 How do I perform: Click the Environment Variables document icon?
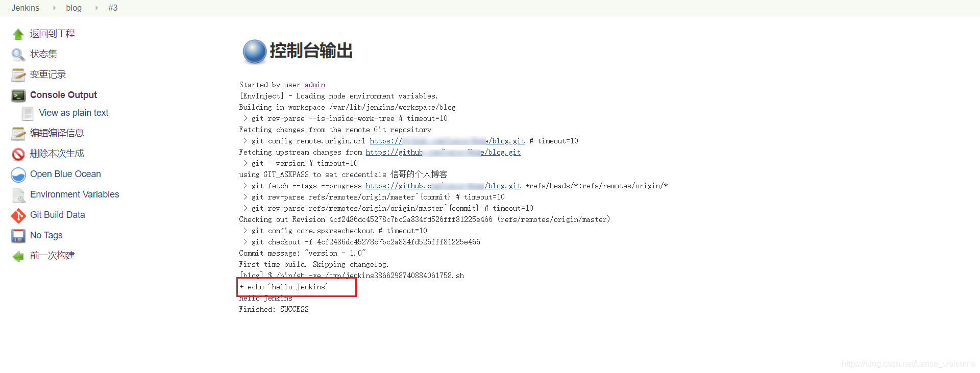18,195
